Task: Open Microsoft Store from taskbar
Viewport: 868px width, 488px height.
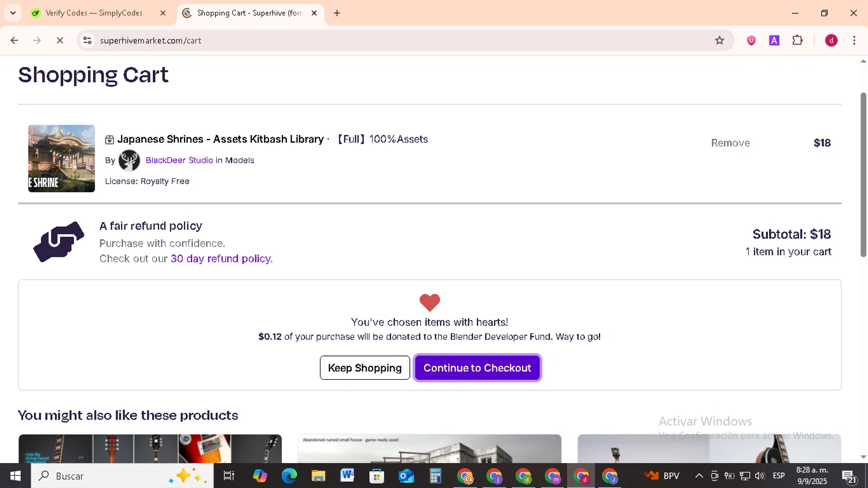Action: pos(377,476)
